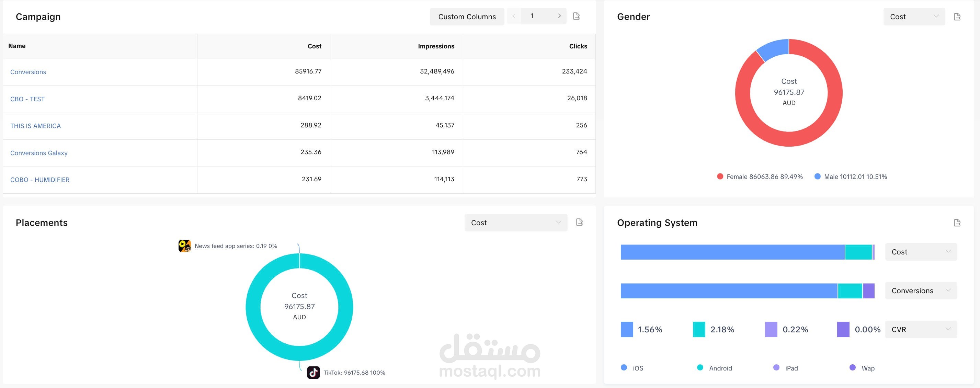The image size is (980, 388).
Task: Export the Gender chart data
Action: point(957,17)
